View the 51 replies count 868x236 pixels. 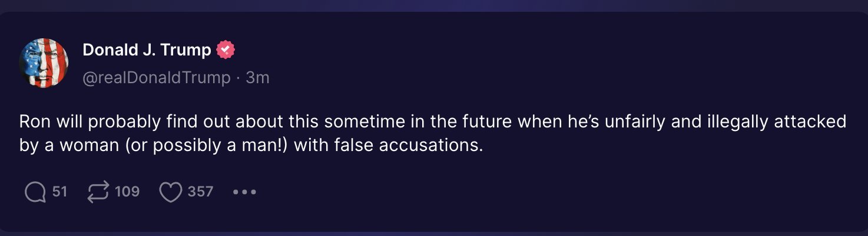(x=59, y=192)
